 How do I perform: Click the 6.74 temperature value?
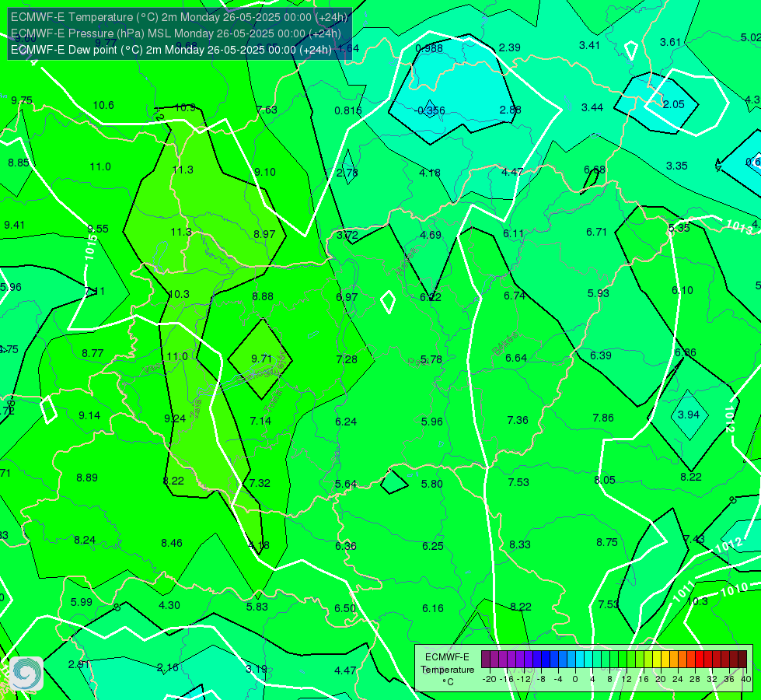coord(515,296)
